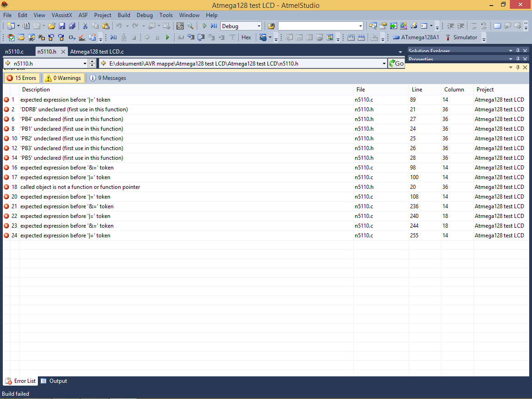Click the green Continue play icon
The width and height of the screenshot is (532, 399).
(167, 38)
